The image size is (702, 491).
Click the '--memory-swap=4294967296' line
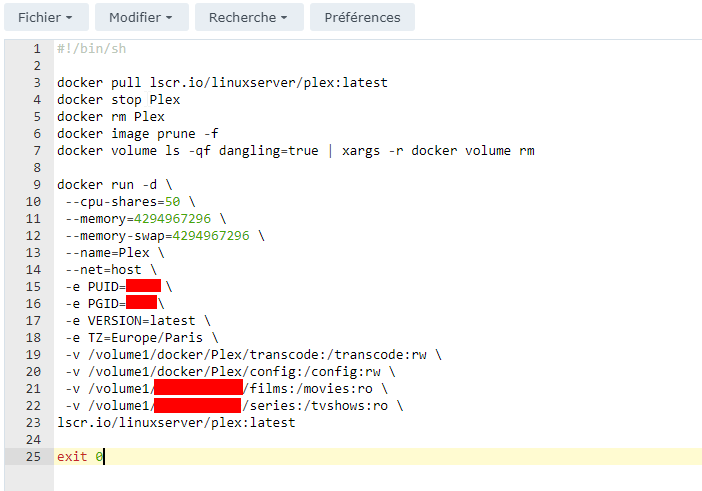pos(165,235)
